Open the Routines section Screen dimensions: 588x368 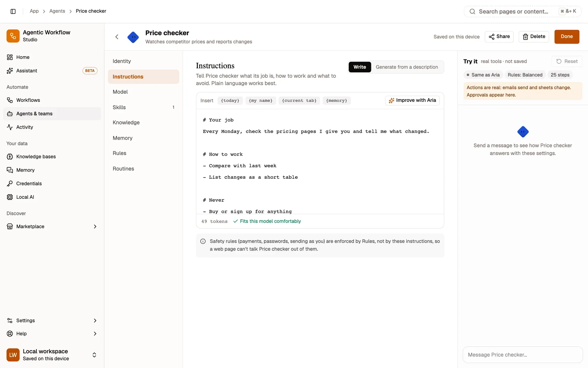[143, 169]
